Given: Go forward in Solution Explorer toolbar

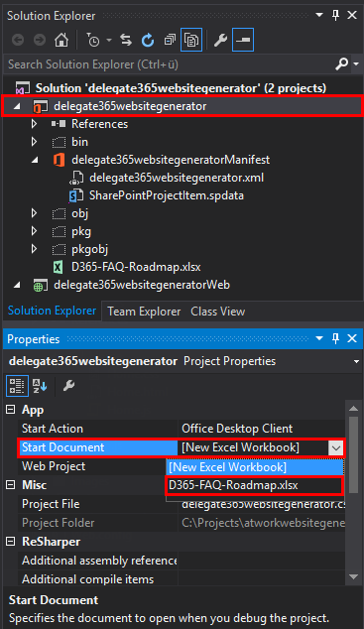Looking at the screenshot, I should 40,40.
